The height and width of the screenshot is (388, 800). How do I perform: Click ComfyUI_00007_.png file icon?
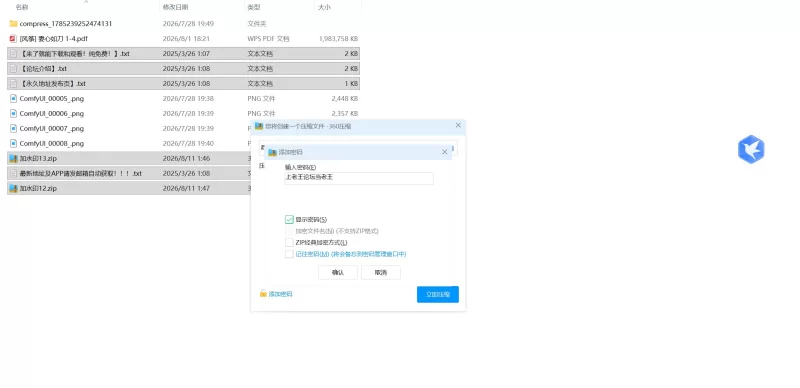[x=14, y=128]
